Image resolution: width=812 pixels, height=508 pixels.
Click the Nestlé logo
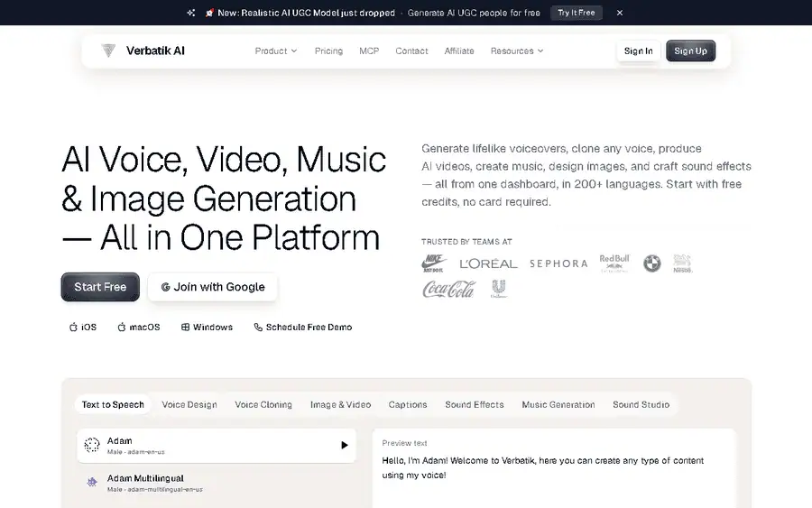683,263
